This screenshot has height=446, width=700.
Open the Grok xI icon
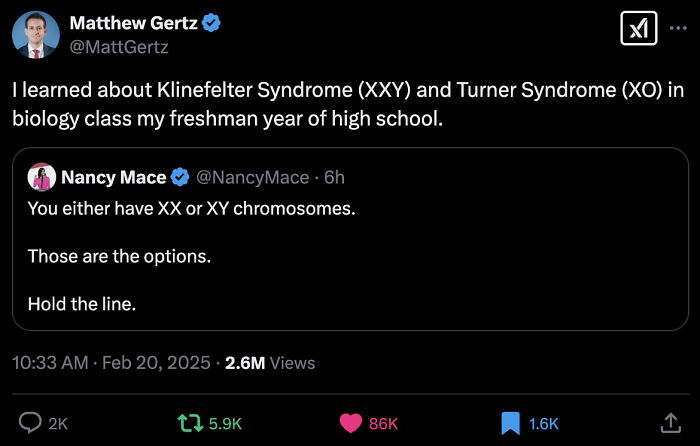coord(638,30)
